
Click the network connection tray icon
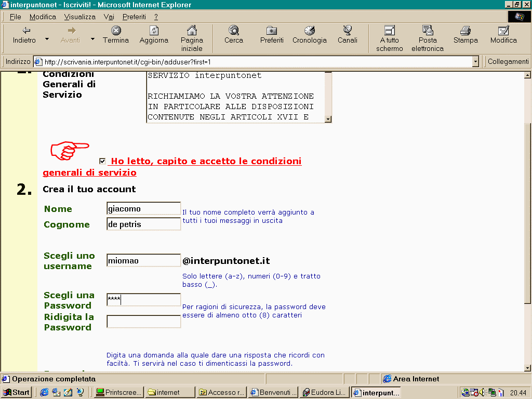pyautogui.click(x=491, y=393)
